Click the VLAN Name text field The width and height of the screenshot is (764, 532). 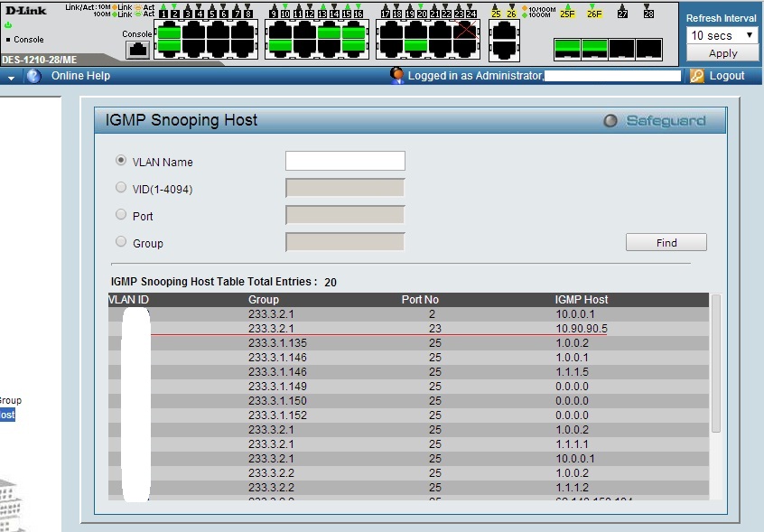pos(345,161)
